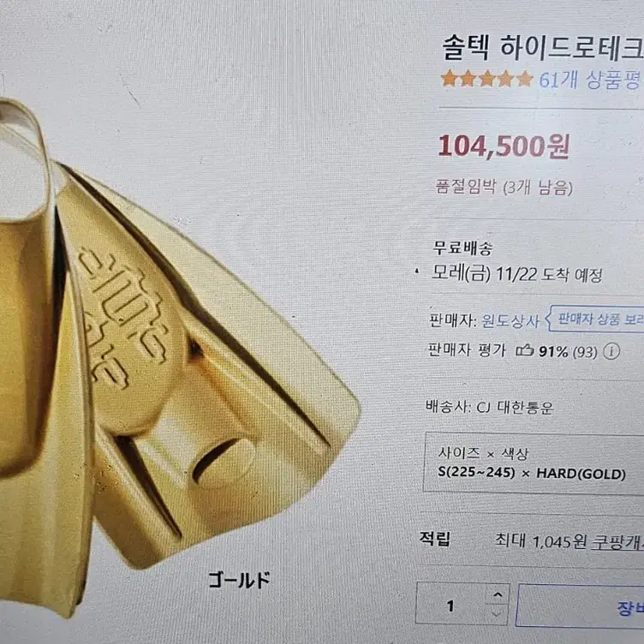Click the 배송사 CJ 대한통운 carrier text
644x644 pixels.
click(489, 407)
